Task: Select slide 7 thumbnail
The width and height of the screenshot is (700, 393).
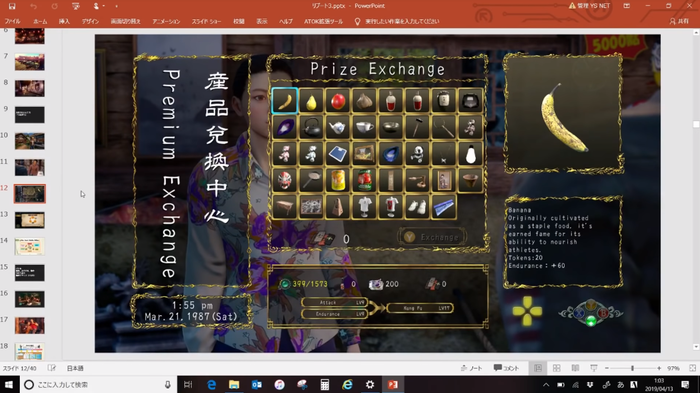Action: [29, 62]
